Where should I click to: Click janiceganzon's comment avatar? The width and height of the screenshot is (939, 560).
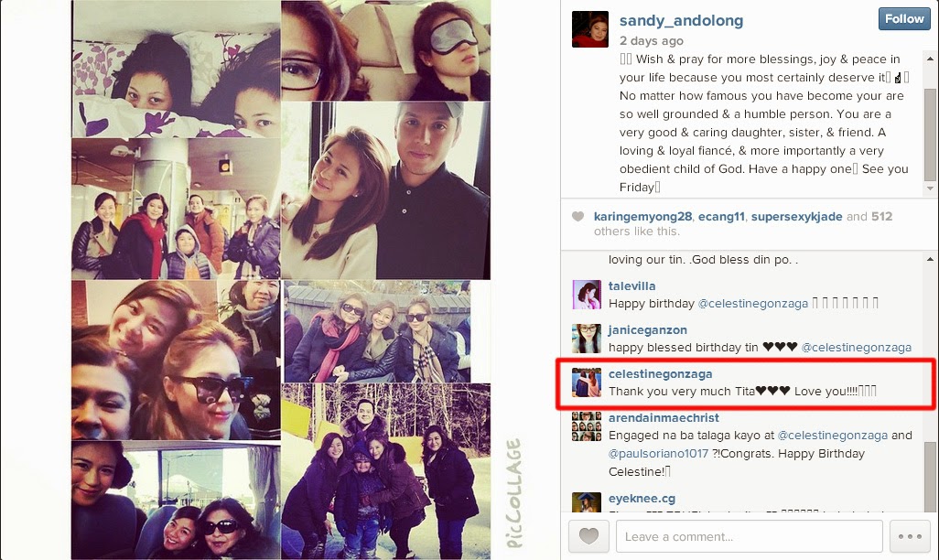[x=587, y=339]
